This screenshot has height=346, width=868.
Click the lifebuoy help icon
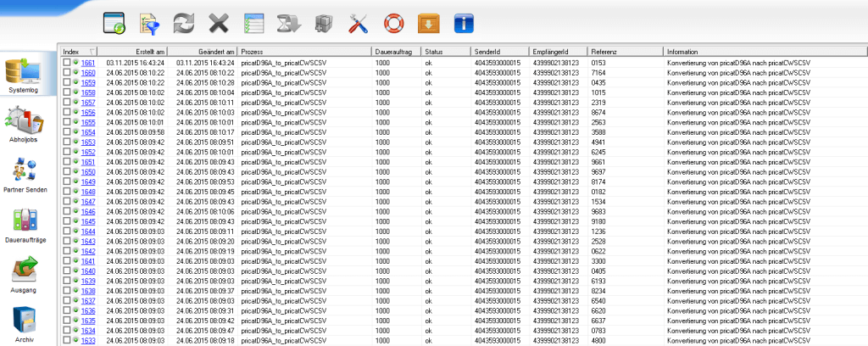[393, 23]
